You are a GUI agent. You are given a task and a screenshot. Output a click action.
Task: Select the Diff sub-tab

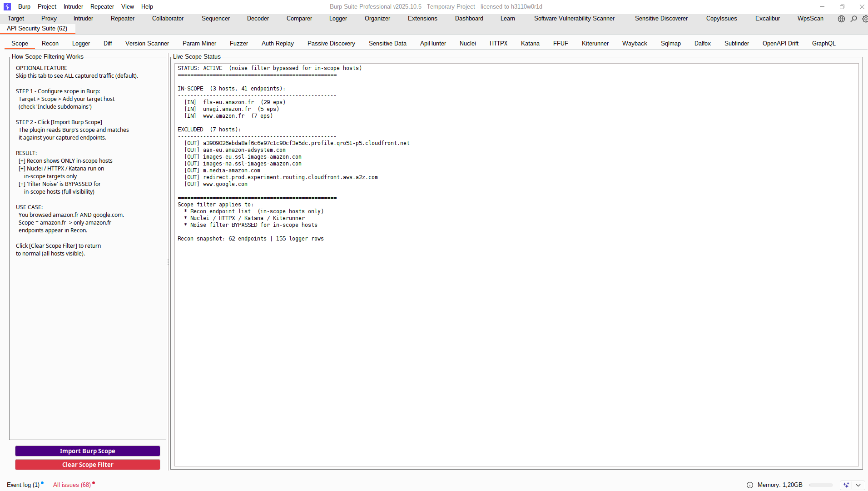point(108,44)
